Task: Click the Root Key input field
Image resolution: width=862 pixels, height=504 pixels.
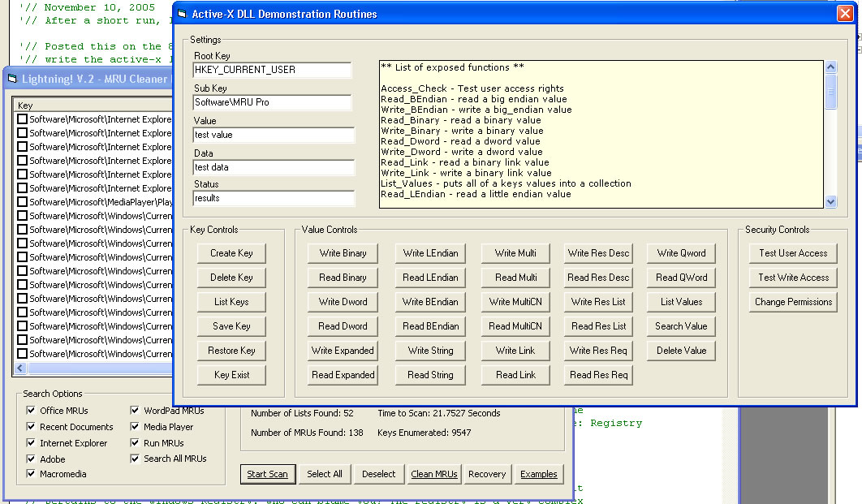Action: (272, 70)
